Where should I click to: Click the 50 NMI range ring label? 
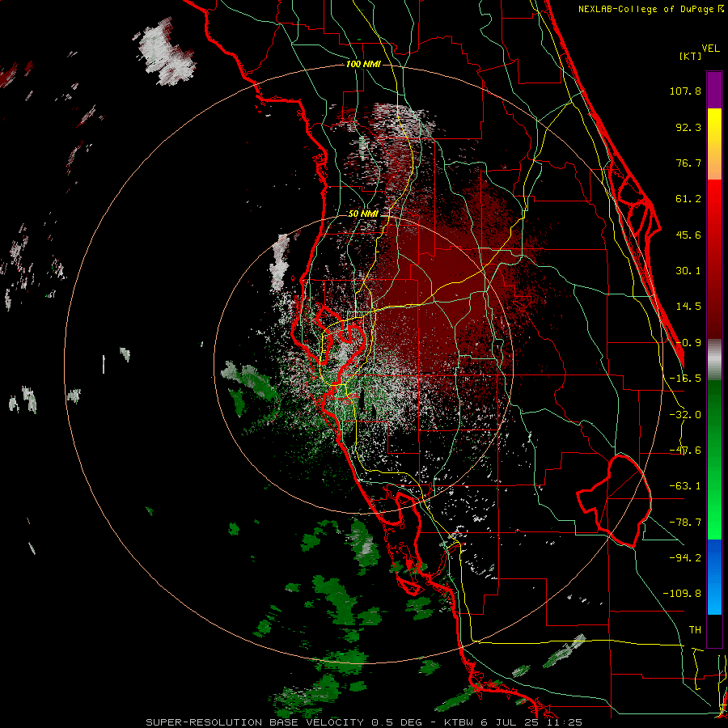363,214
